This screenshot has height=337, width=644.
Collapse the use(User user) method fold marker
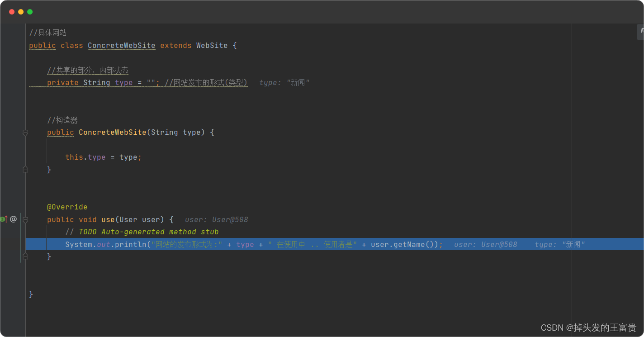[x=25, y=220]
